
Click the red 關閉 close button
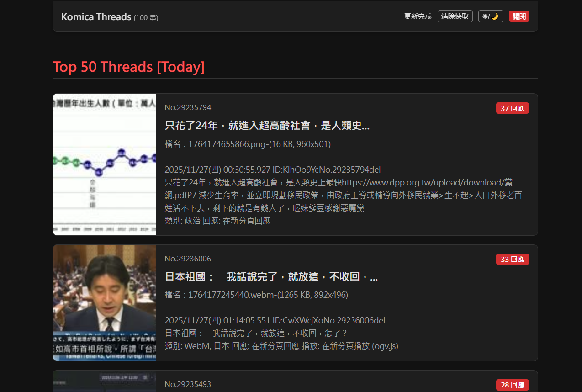click(x=519, y=16)
